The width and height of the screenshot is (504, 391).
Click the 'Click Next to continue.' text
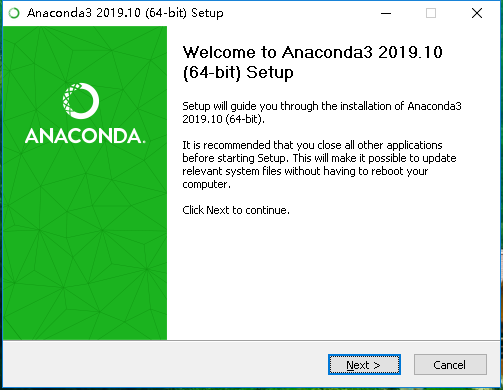(236, 210)
